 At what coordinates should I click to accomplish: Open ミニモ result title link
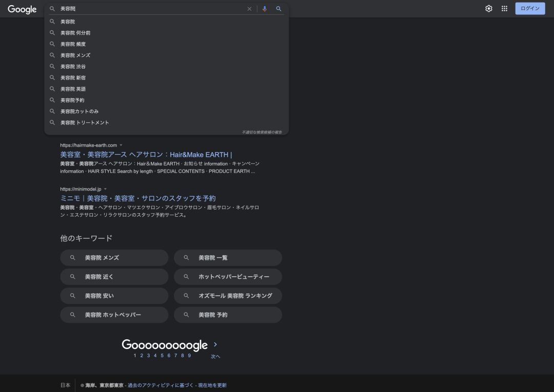[x=138, y=198]
